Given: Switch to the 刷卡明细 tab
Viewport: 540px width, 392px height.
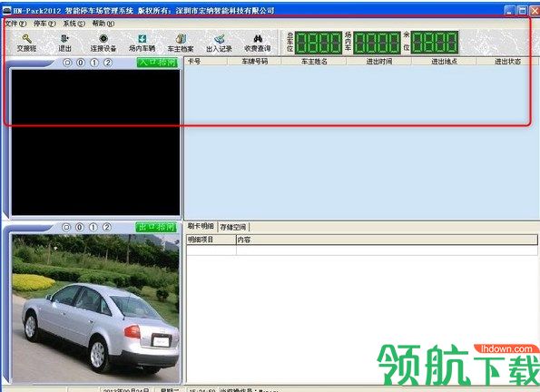Looking at the screenshot, I should click(x=201, y=226).
